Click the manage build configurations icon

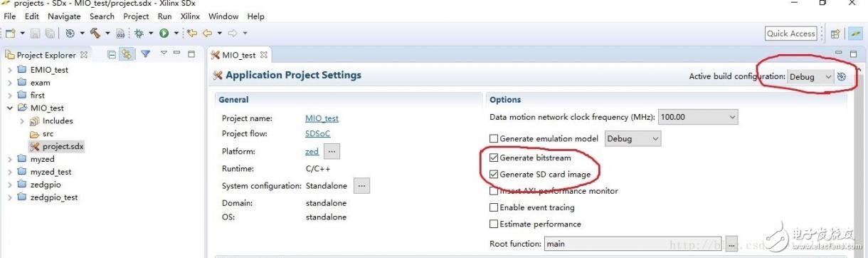842,76
